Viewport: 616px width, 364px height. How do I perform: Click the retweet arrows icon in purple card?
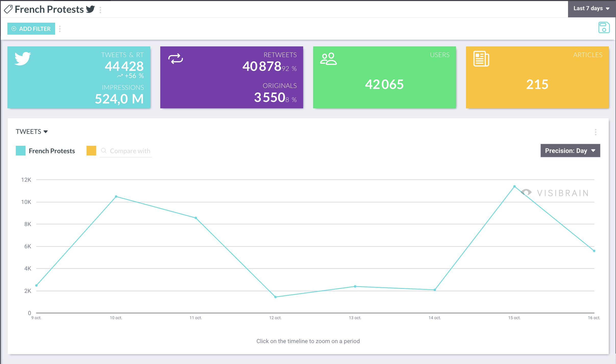[x=176, y=59]
